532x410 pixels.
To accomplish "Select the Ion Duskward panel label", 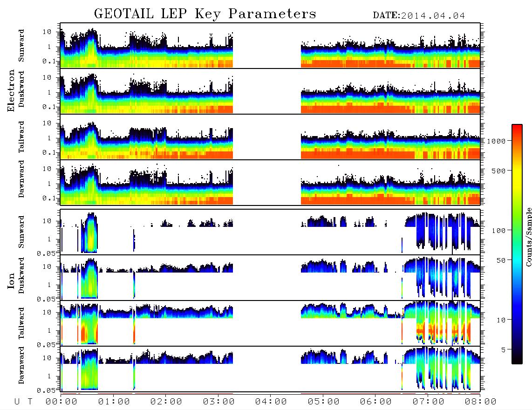I will click(x=21, y=276).
